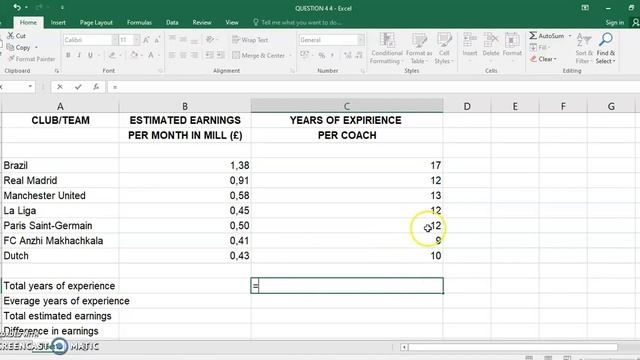Toggle italic formatting
The height and width of the screenshot is (360, 640).
[x=79, y=55]
